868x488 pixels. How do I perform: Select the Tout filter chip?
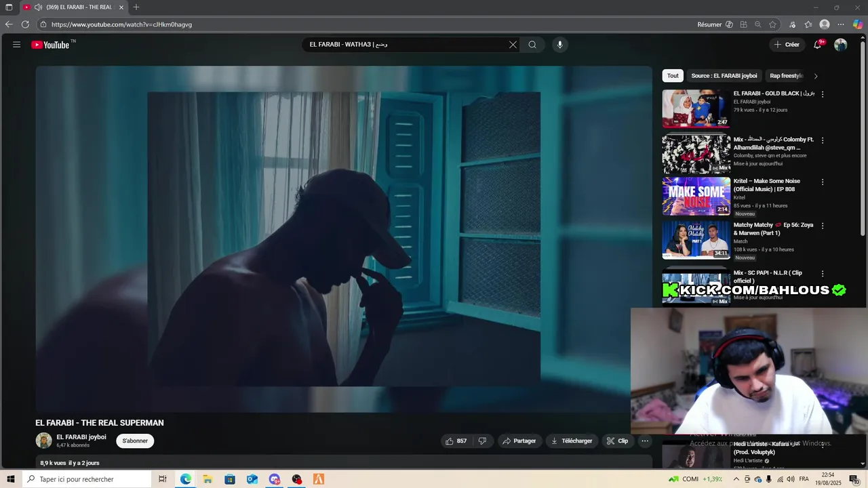click(x=672, y=76)
